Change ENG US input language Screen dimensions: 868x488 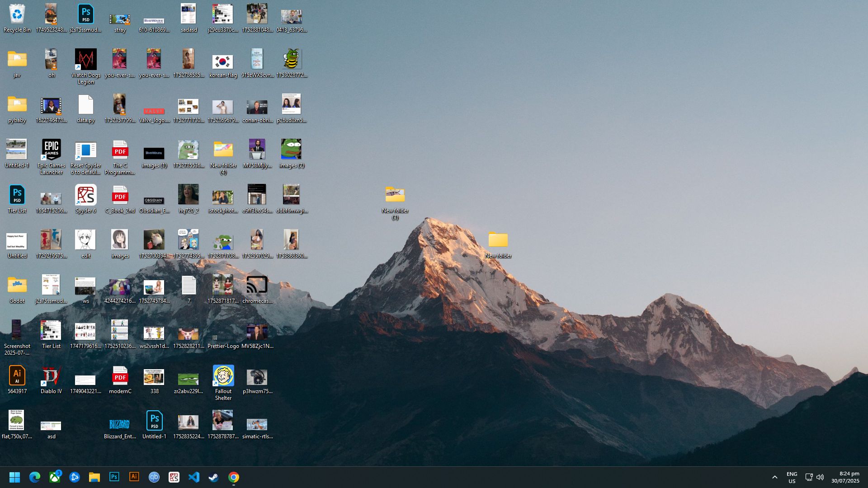click(792, 477)
